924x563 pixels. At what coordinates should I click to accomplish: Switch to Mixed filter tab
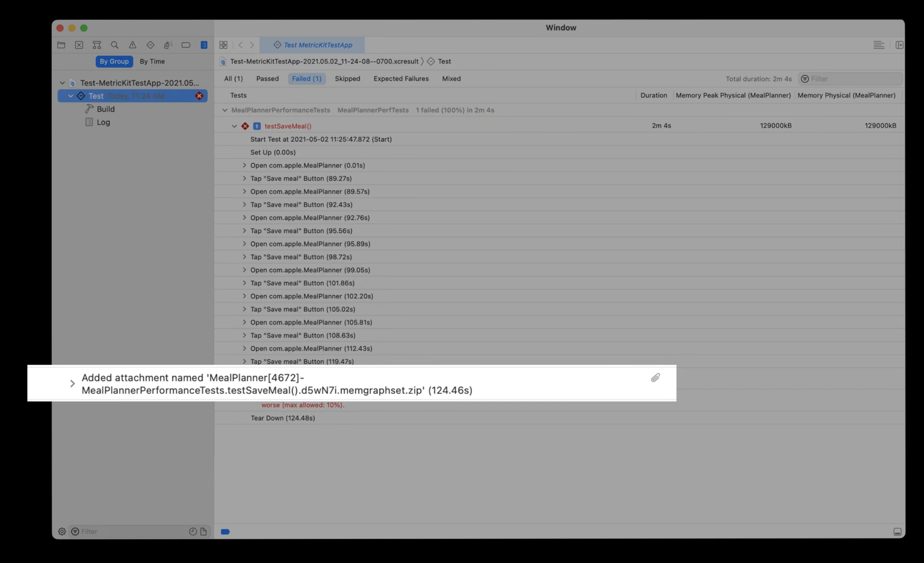[451, 79]
